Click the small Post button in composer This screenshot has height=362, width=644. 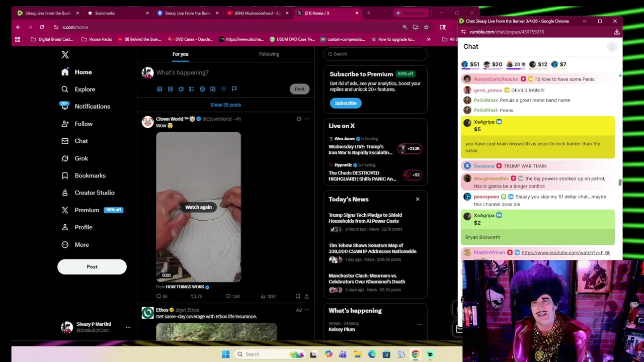[299, 89]
